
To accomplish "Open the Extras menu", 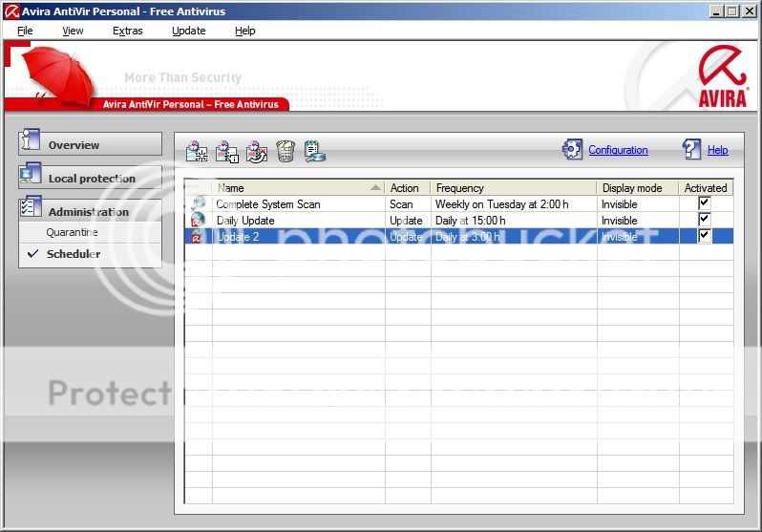I will pos(127,31).
